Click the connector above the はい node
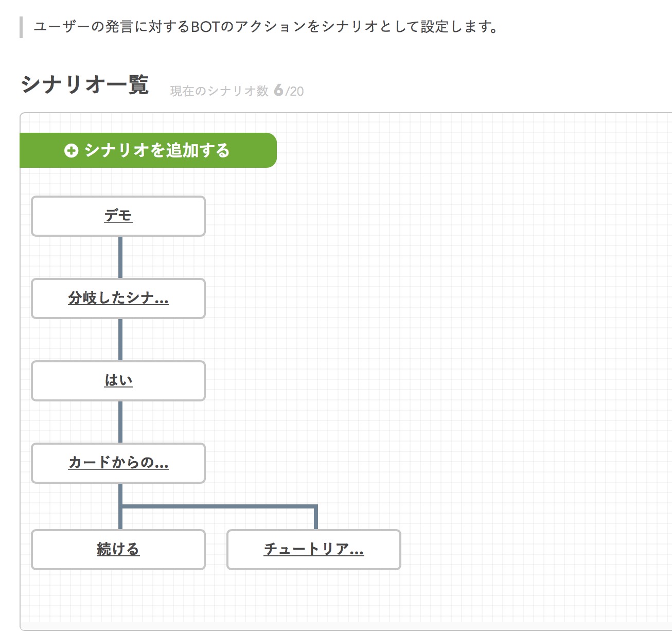 (120, 340)
